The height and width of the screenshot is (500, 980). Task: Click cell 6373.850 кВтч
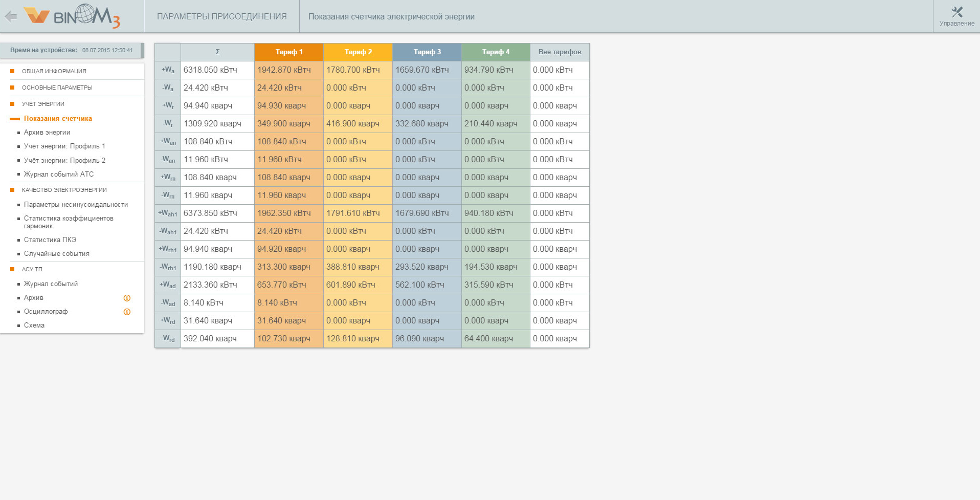coord(217,213)
